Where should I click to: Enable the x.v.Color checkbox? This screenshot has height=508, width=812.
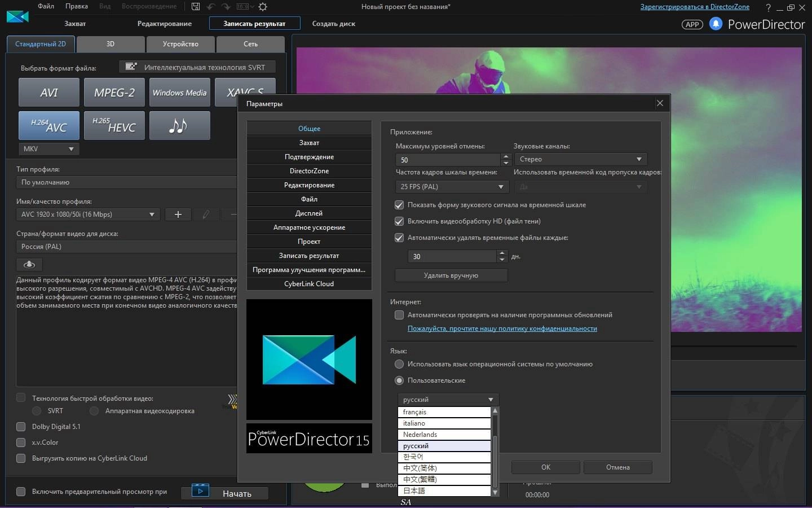21,443
